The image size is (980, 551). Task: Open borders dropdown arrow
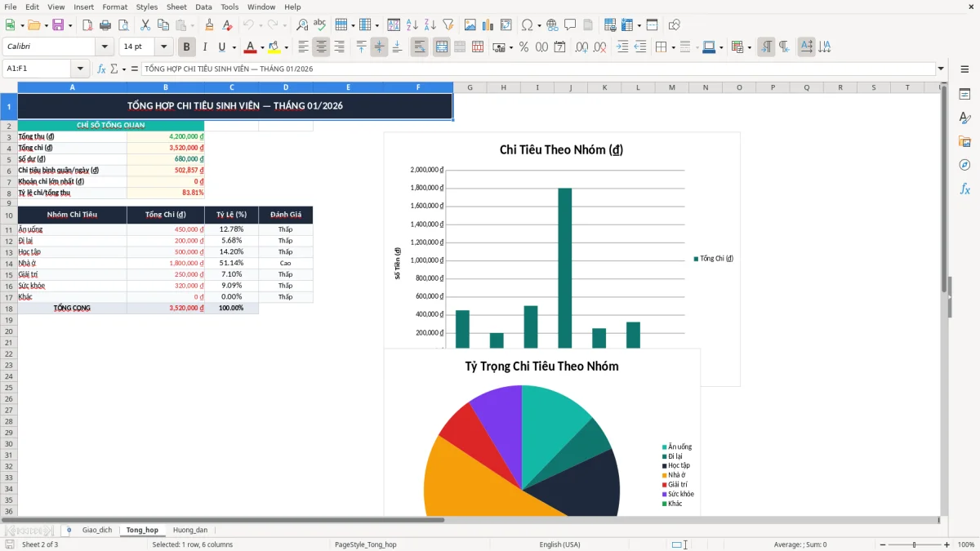(x=675, y=47)
